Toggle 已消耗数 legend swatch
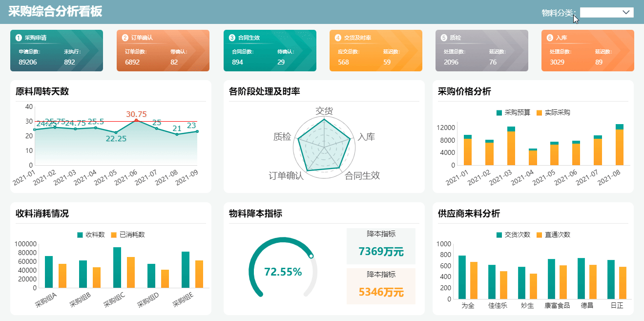 tap(114, 235)
